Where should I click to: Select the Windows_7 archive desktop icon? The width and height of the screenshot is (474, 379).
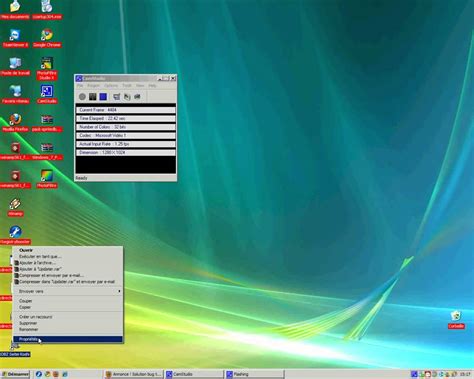click(x=47, y=151)
